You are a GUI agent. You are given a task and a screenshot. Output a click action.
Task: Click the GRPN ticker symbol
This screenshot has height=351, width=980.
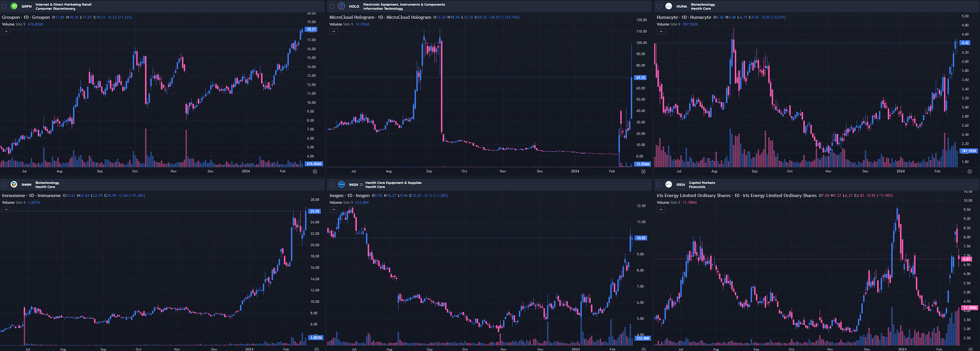click(x=27, y=7)
